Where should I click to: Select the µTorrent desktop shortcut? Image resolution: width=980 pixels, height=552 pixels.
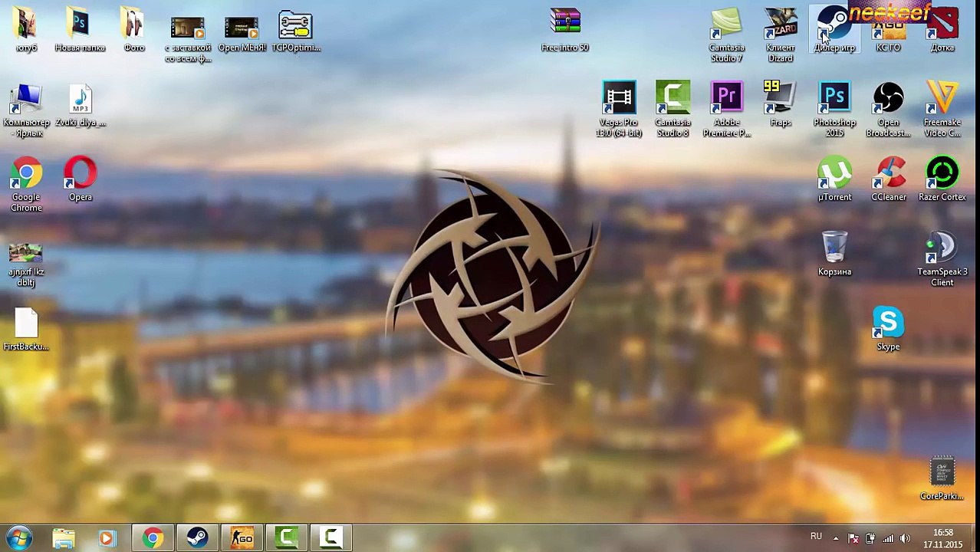point(834,179)
